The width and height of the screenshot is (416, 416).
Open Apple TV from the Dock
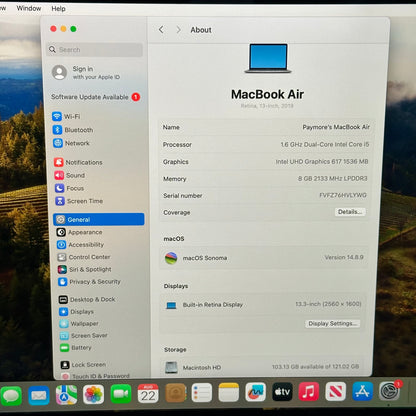point(282,392)
